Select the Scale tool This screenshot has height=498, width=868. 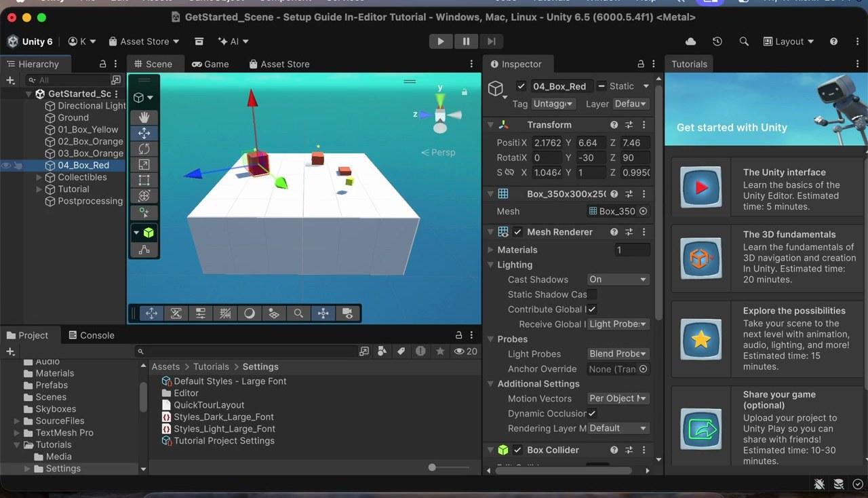[x=144, y=164]
